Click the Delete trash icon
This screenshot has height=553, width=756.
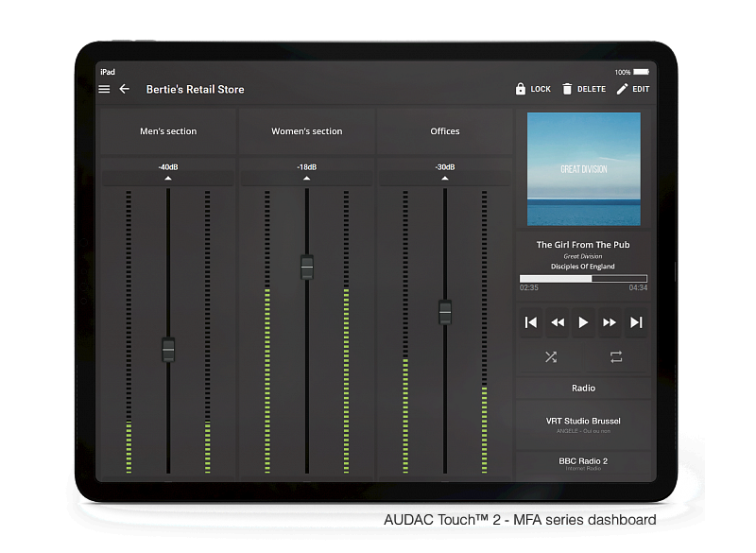pos(567,89)
